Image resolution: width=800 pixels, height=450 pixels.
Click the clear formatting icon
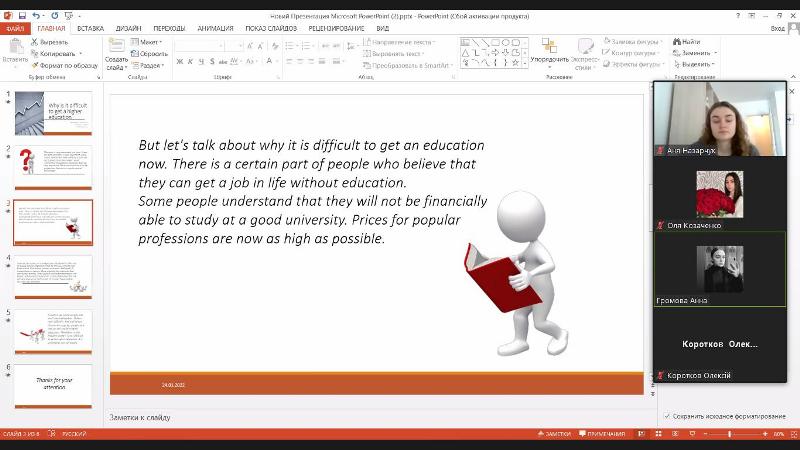pyautogui.click(x=275, y=46)
